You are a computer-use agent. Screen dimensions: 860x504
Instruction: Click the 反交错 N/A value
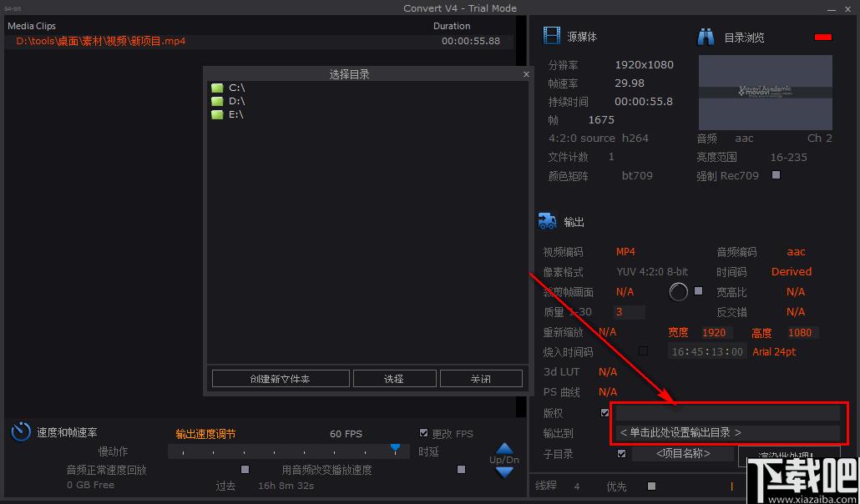click(x=795, y=311)
